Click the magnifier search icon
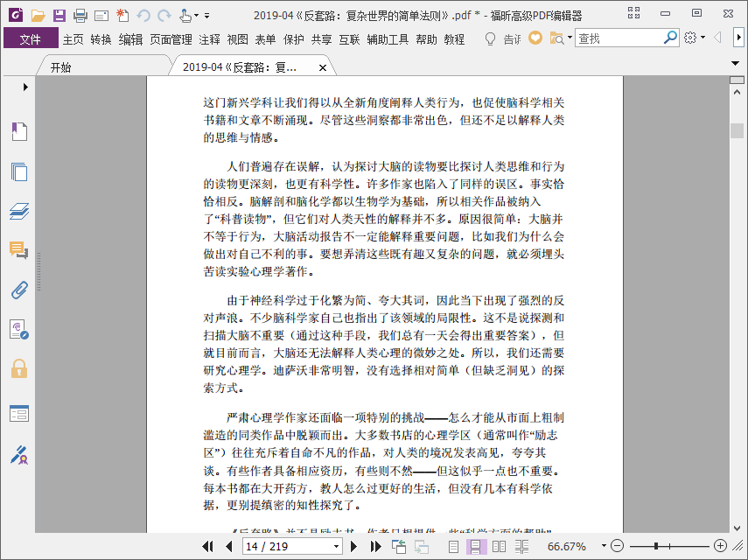The image size is (748, 560). pyautogui.click(x=670, y=38)
